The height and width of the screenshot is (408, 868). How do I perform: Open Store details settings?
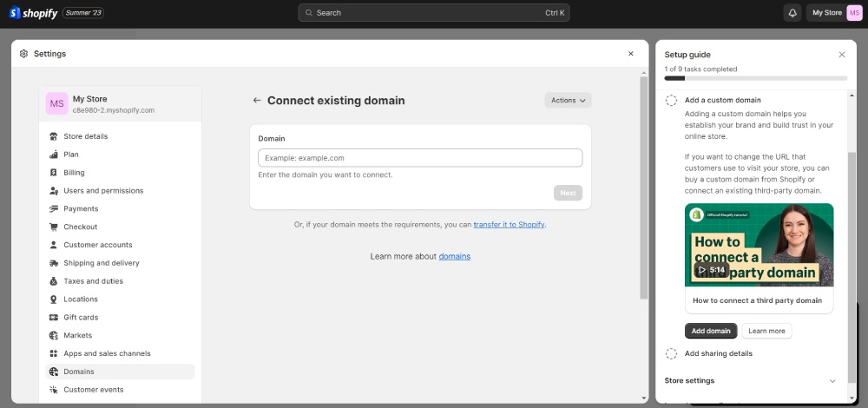click(x=120, y=136)
